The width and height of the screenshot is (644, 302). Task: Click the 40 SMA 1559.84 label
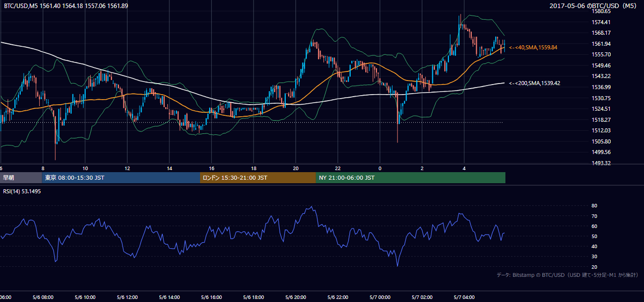coord(533,47)
